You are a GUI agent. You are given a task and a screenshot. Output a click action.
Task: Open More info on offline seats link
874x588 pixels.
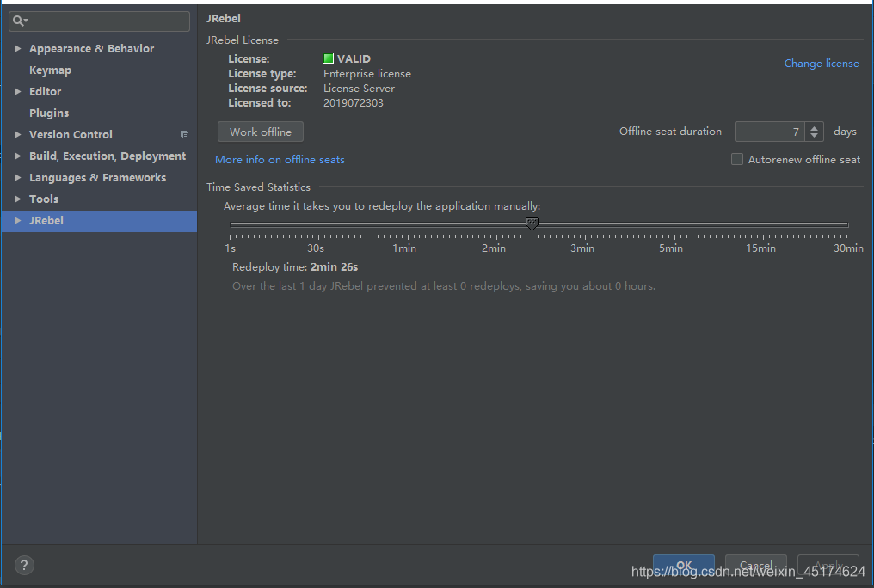[280, 160]
